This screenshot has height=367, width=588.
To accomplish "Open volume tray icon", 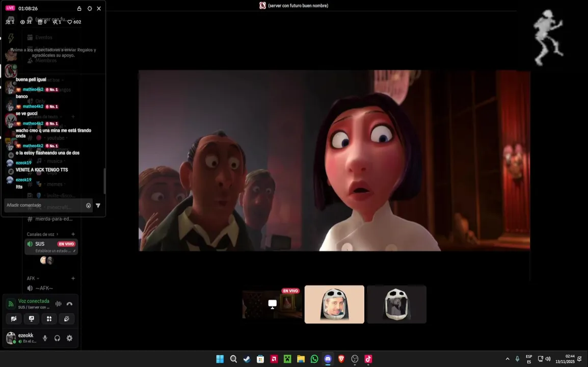I will pyautogui.click(x=548, y=359).
